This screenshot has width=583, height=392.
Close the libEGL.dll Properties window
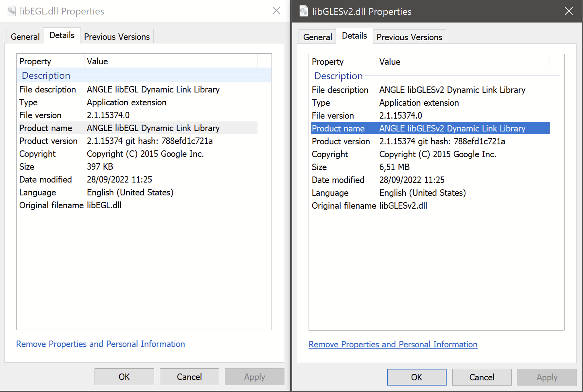[x=276, y=11]
